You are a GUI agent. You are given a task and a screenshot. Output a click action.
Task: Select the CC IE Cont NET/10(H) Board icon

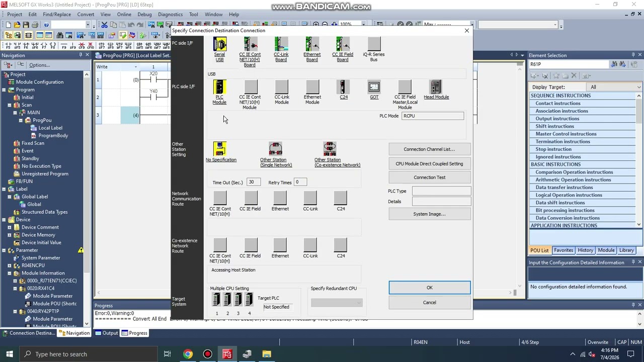[x=250, y=44]
